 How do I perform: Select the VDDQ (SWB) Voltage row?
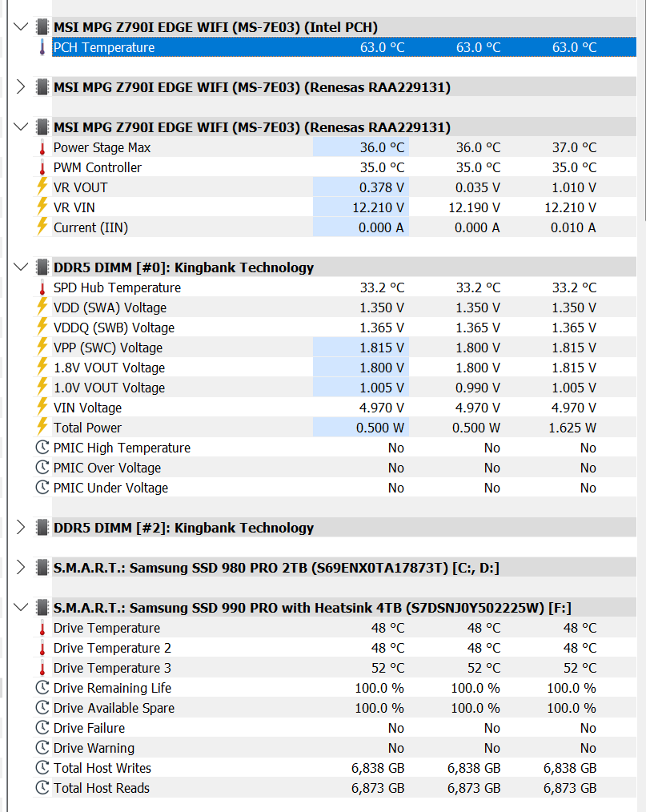point(335,328)
